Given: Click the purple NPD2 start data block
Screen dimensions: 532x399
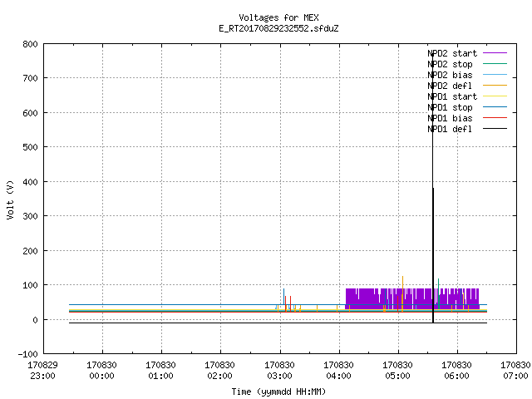Looking at the screenshot, I should [412, 298].
